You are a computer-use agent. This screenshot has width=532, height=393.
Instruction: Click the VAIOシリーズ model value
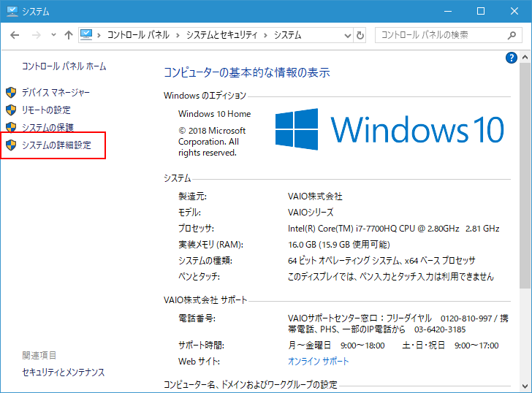coord(311,213)
